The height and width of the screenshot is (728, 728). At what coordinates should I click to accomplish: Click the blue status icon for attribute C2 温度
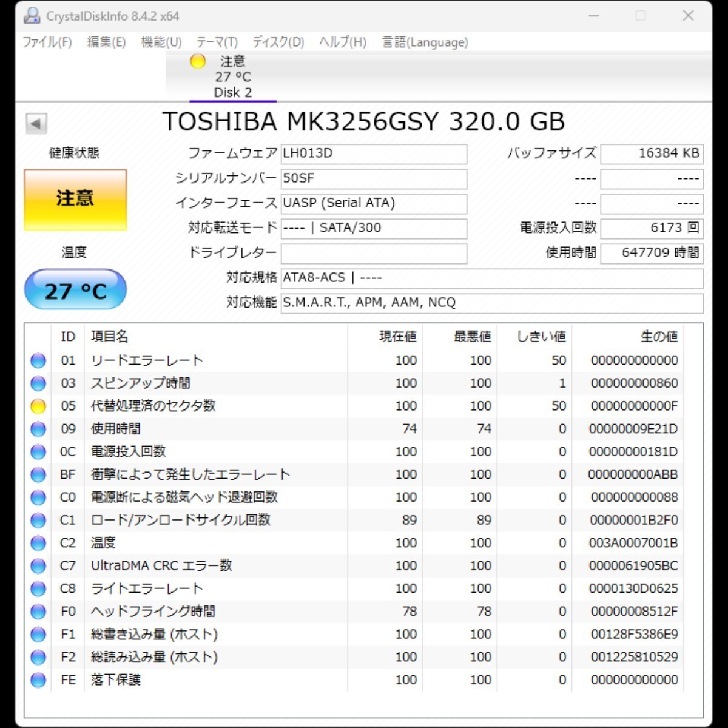point(38,543)
